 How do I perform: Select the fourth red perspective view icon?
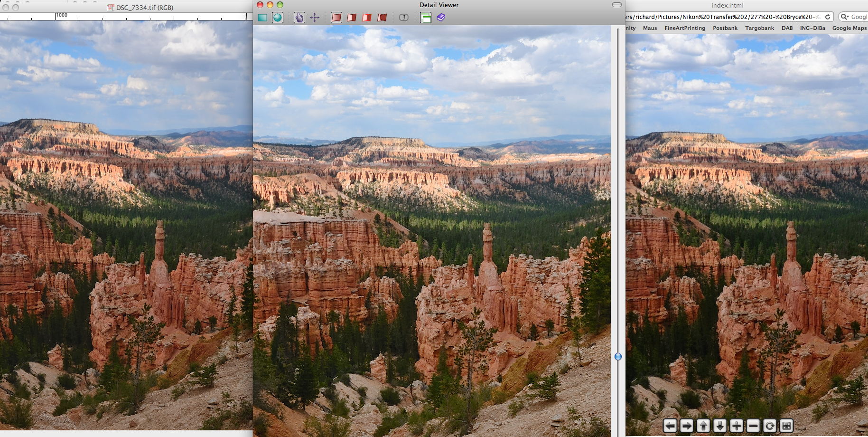[382, 18]
